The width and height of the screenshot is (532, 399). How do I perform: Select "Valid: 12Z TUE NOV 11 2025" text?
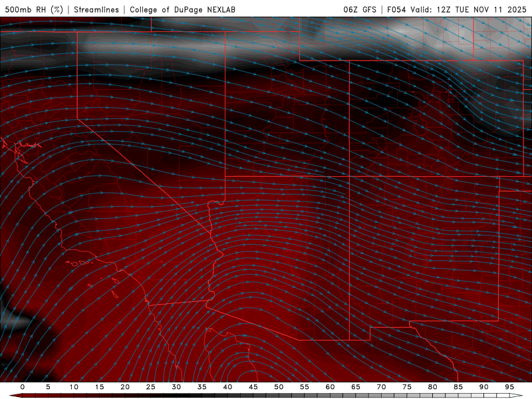469,9
